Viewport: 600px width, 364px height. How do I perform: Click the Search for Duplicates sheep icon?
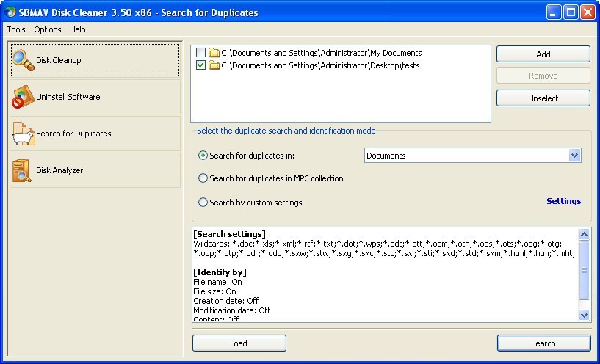coord(24,134)
